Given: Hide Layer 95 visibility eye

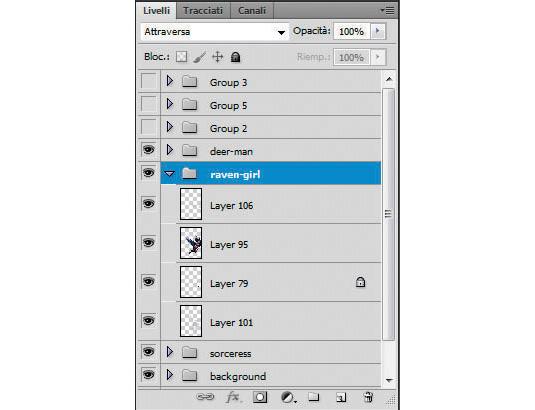Looking at the screenshot, I should pos(148,243).
